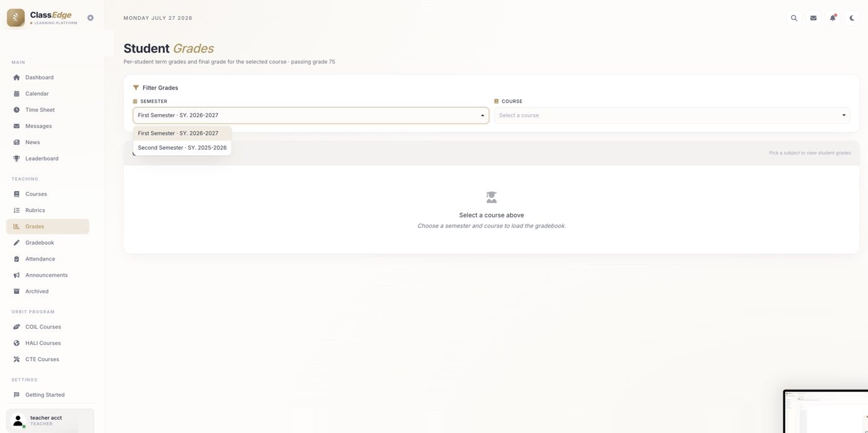The image size is (868, 433).
Task: Click the Student Grades page heading
Action: click(169, 48)
